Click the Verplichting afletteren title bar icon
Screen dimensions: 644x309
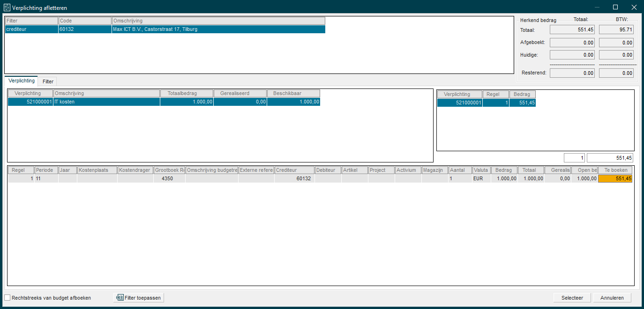pyautogui.click(x=7, y=7)
